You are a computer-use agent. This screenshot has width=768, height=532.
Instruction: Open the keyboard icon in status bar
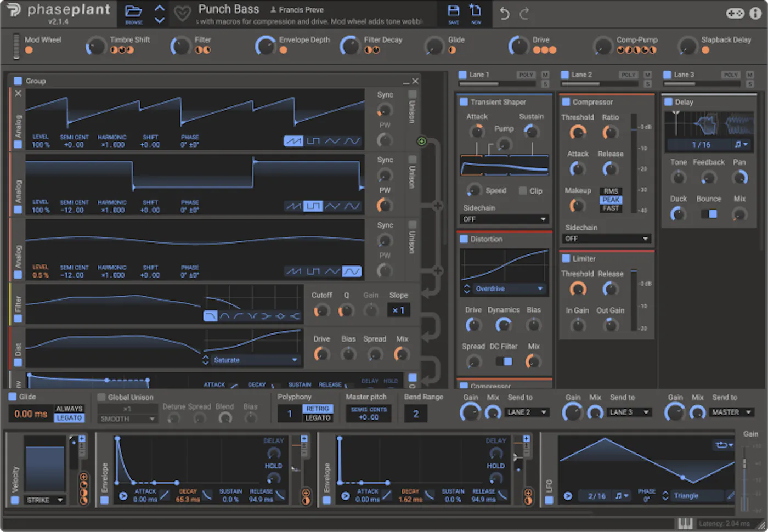click(685, 523)
